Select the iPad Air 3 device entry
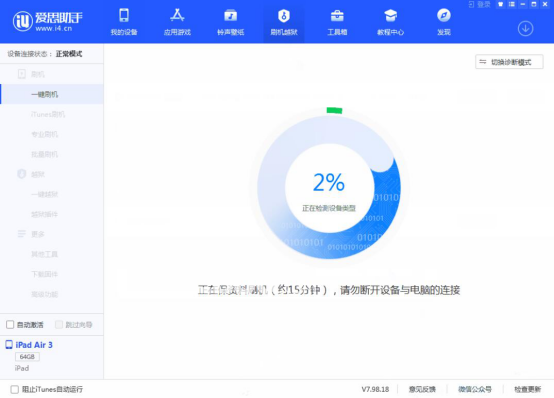Image resolution: width=554 pixels, height=398 pixels. (x=29, y=345)
